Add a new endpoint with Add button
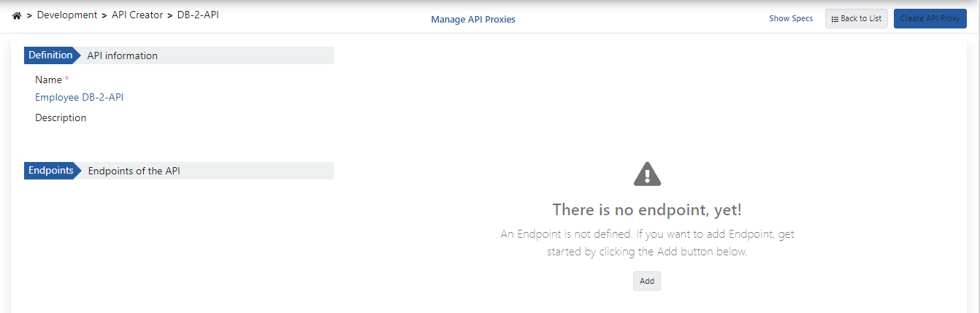The height and width of the screenshot is (313, 980). point(647,281)
